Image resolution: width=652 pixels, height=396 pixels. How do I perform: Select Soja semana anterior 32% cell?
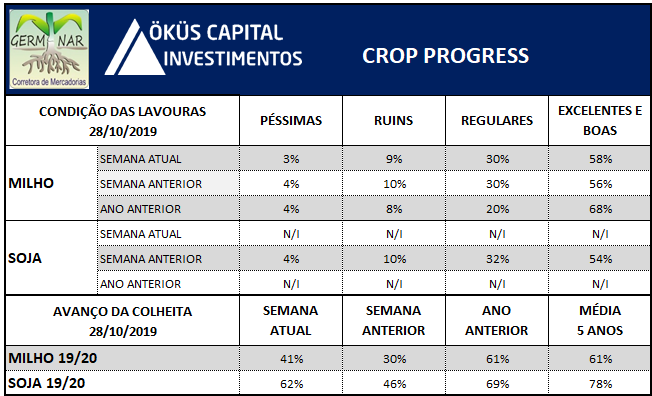tap(496, 258)
